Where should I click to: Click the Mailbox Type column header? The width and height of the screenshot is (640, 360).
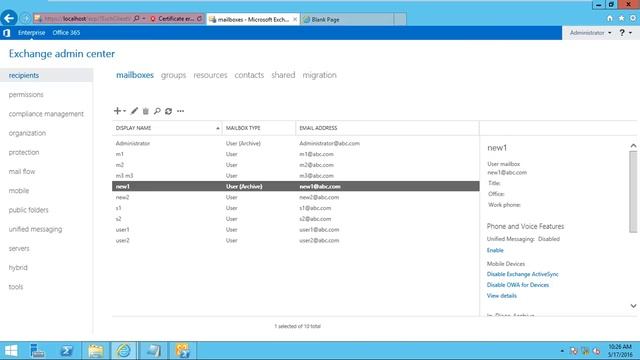click(x=259, y=128)
